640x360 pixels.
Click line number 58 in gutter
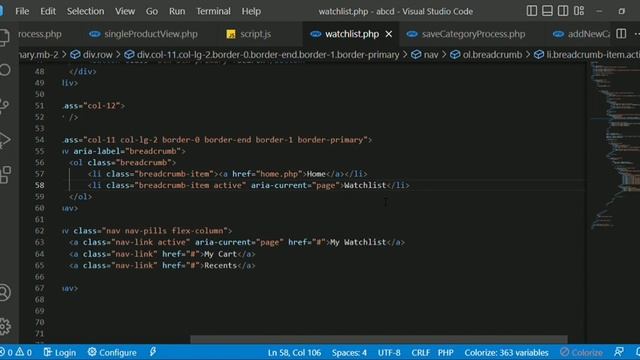coord(40,185)
